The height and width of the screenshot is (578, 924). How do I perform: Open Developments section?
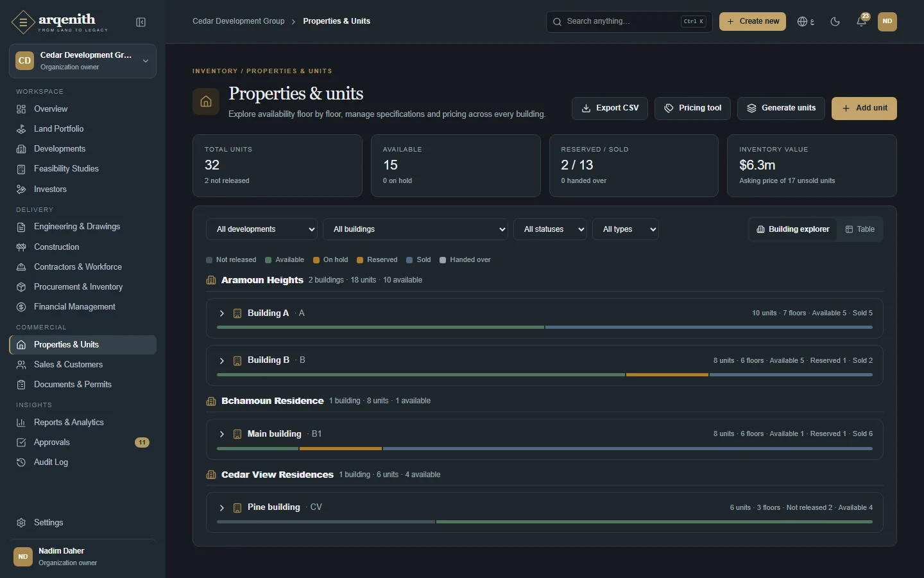[x=83, y=149]
